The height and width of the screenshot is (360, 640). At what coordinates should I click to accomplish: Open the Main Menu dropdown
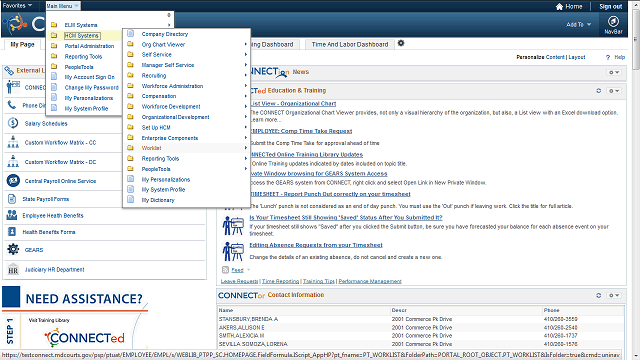pos(62,6)
